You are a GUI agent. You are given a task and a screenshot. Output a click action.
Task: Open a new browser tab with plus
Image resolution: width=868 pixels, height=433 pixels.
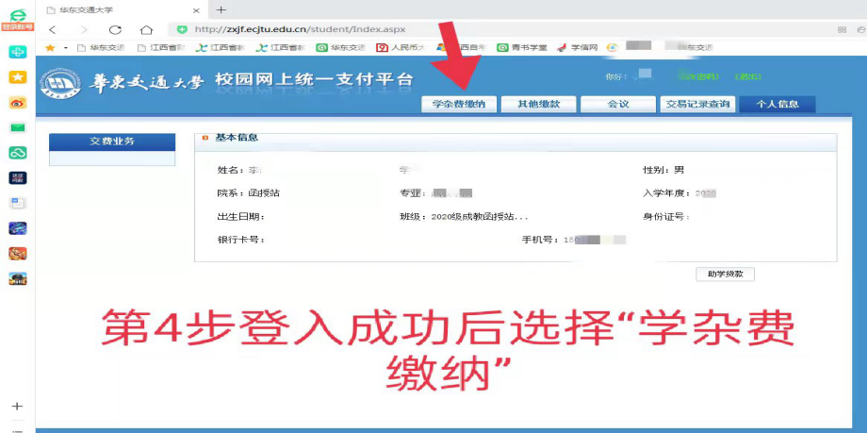(x=221, y=9)
